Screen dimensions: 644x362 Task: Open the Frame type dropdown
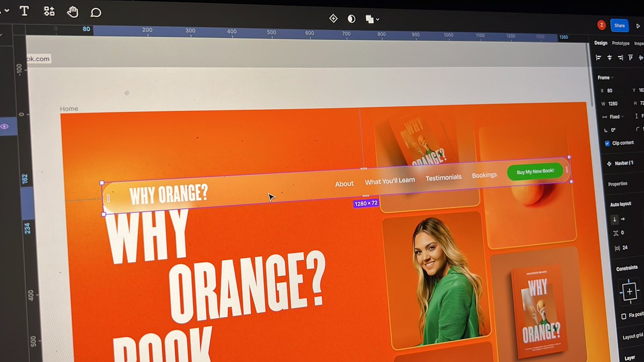[x=605, y=78]
